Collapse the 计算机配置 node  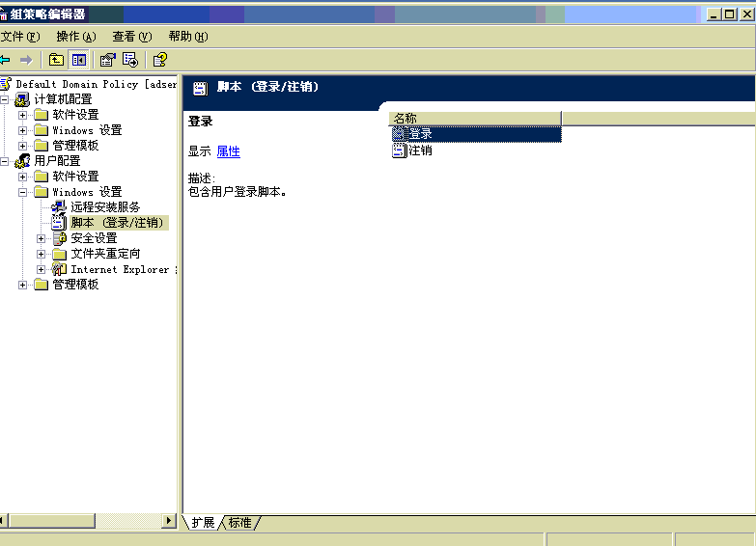4,99
